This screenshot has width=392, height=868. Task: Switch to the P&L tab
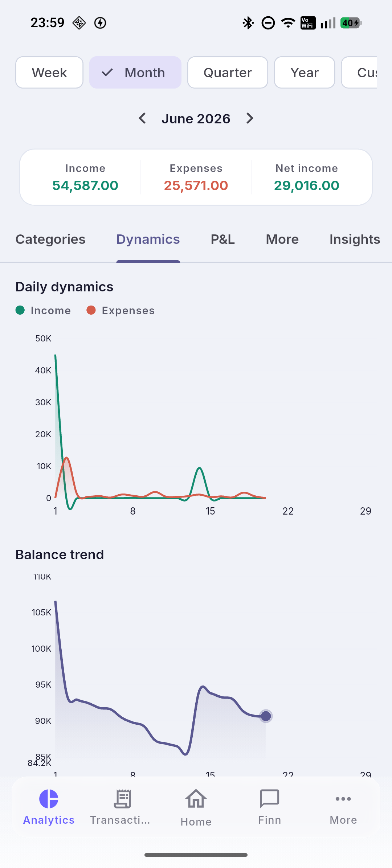pyautogui.click(x=223, y=239)
